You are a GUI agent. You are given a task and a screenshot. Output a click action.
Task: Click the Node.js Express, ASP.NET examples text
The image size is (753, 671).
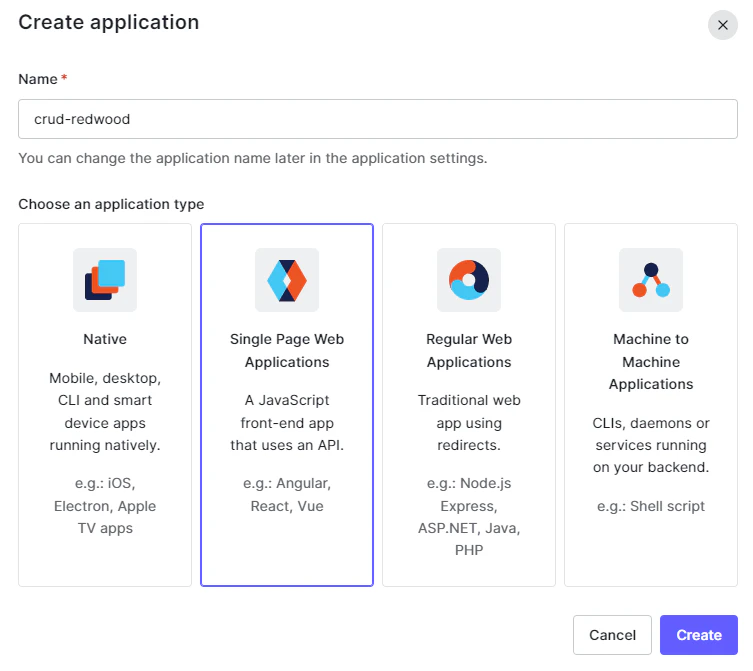[x=469, y=517]
